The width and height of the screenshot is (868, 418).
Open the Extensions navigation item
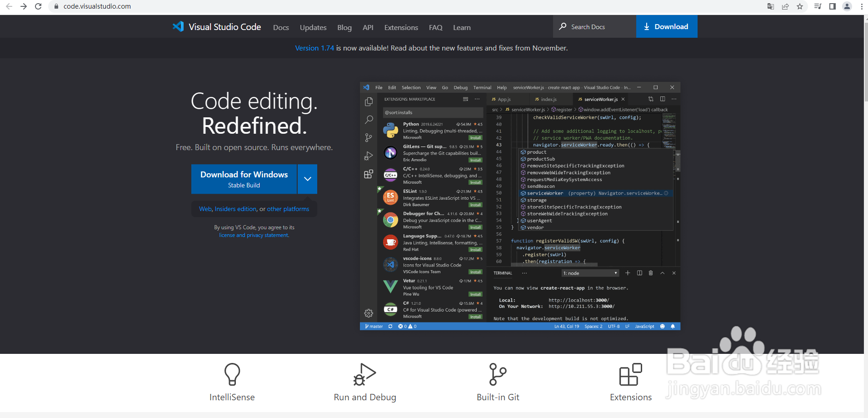point(401,27)
